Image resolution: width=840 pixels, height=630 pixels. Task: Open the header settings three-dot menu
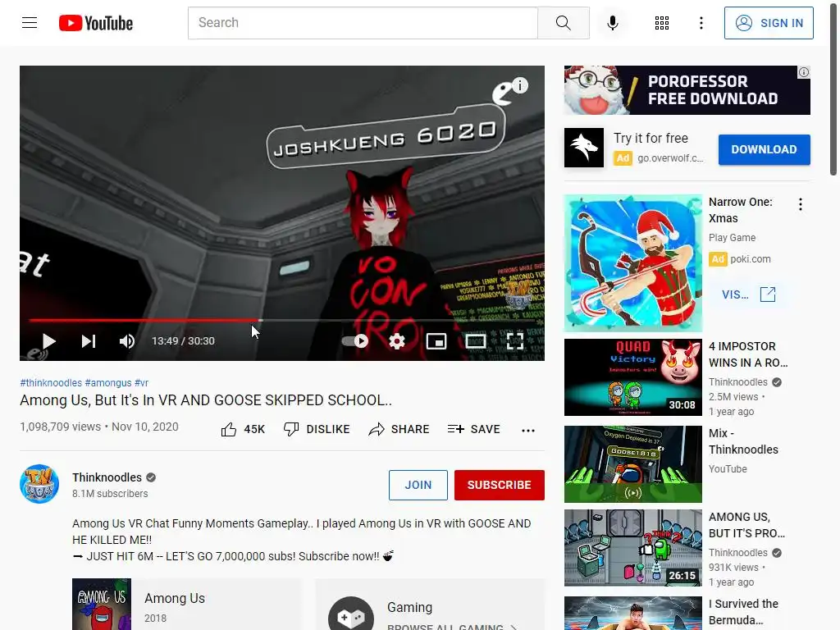point(701,23)
